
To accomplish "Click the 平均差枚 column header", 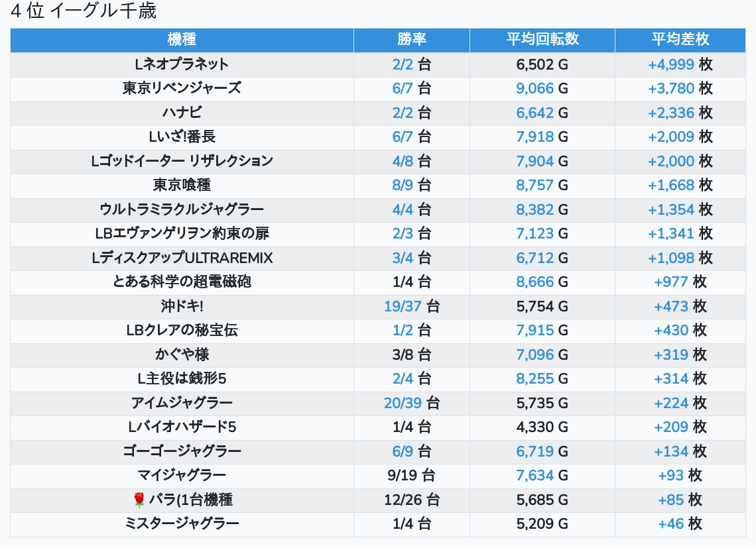I will point(680,40).
